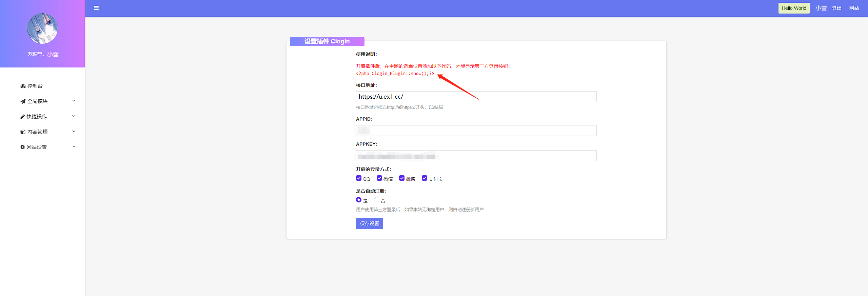Expand the 快捷操作 chevron
868x296 pixels.
pyautogui.click(x=74, y=116)
